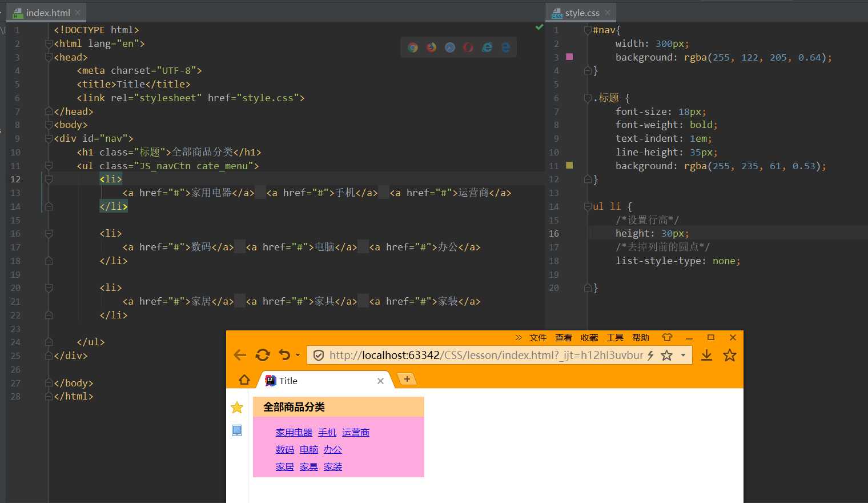Click the 运营商 link in page

356,433
